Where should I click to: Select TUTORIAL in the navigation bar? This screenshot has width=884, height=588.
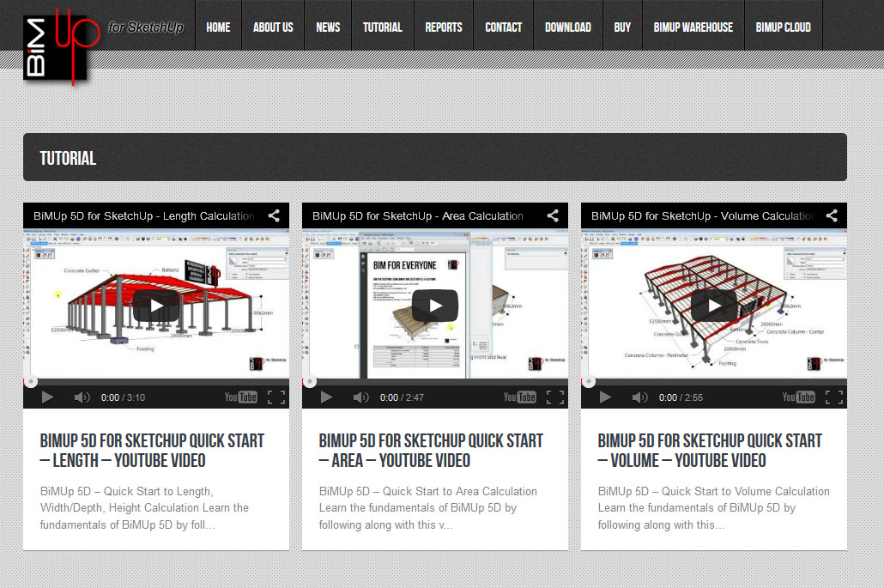(382, 27)
